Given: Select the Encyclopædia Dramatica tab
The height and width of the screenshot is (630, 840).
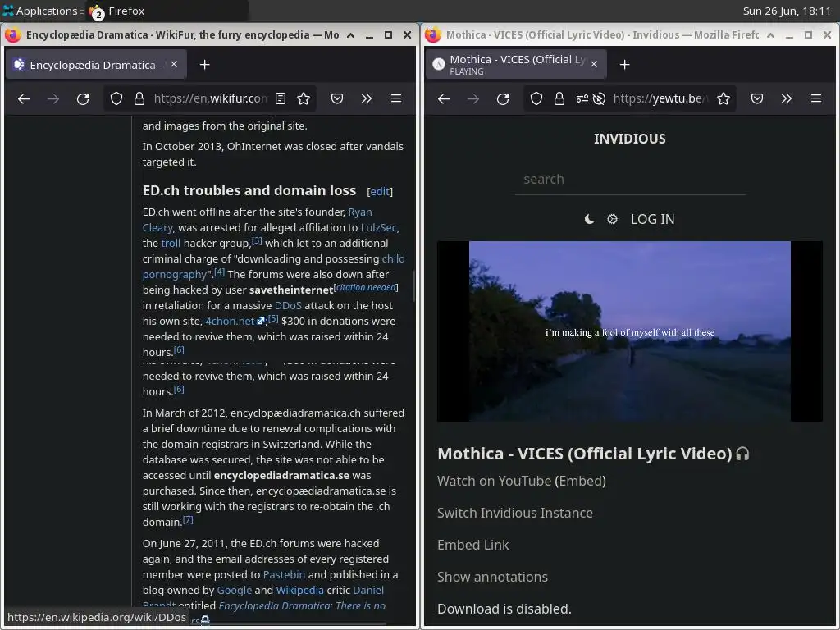Looking at the screenshot, I should tap(96, 65).
